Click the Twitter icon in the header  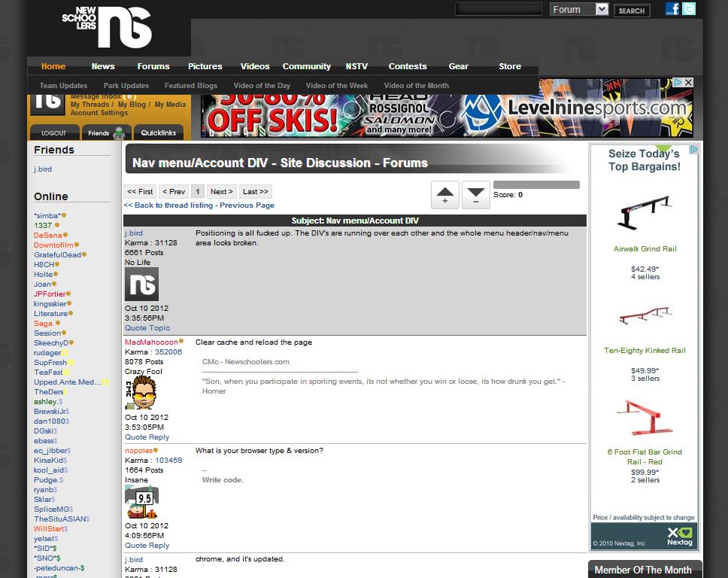(688, 8)
